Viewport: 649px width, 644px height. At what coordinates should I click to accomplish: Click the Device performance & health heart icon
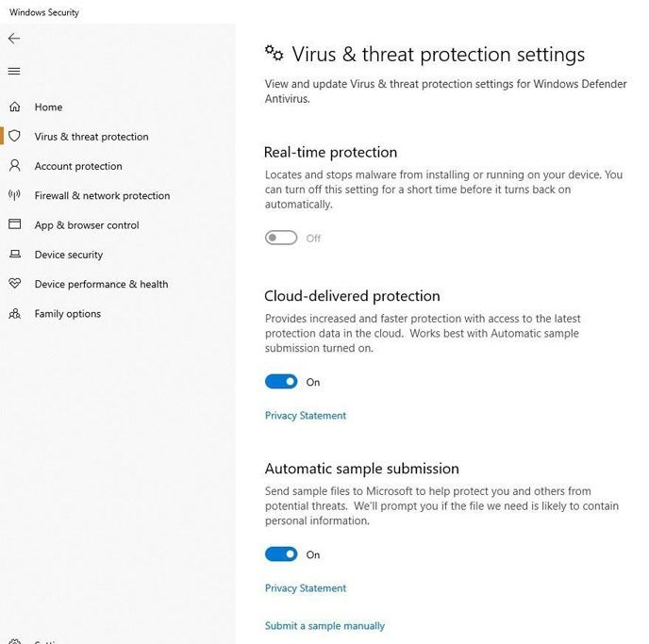[14, 284]
